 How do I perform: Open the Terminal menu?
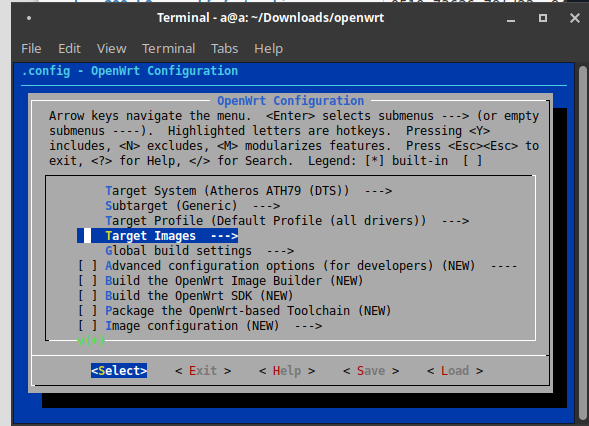point(168,48)
